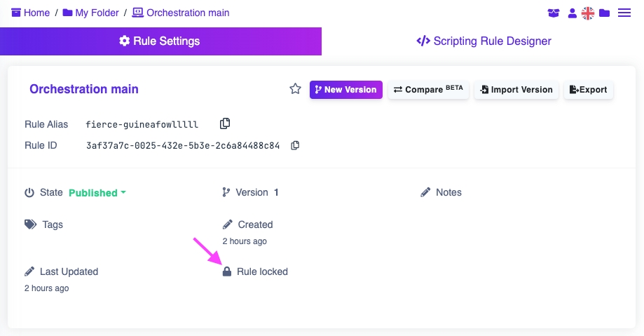Screen dimensions: 644x336
Task: Open the folder icon in top bar
Action: 604,13
